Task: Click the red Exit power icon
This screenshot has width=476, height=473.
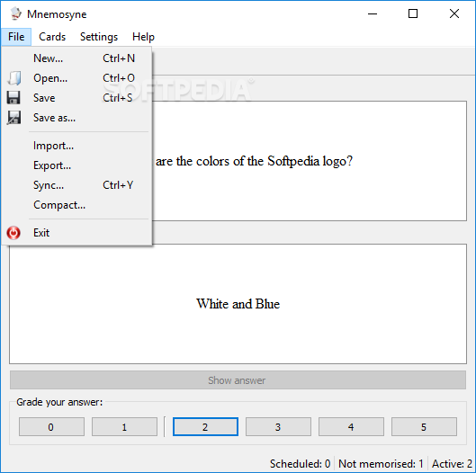Action: click(13, 233)
